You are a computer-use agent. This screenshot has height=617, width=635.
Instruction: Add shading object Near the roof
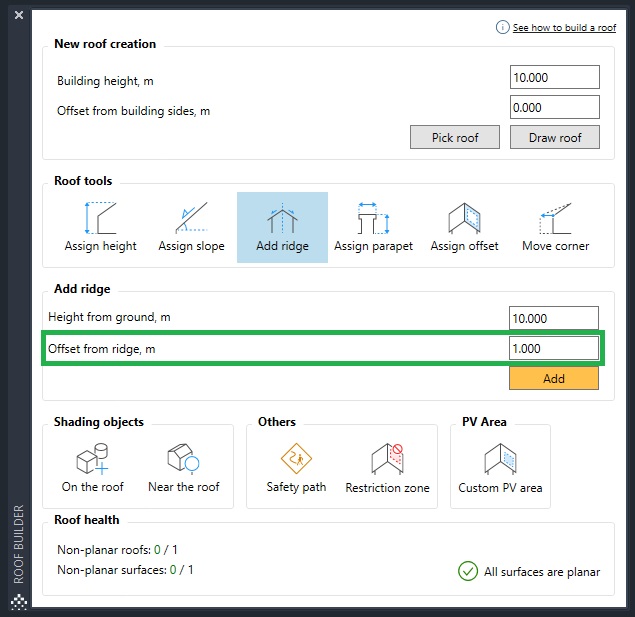[184, 467]
